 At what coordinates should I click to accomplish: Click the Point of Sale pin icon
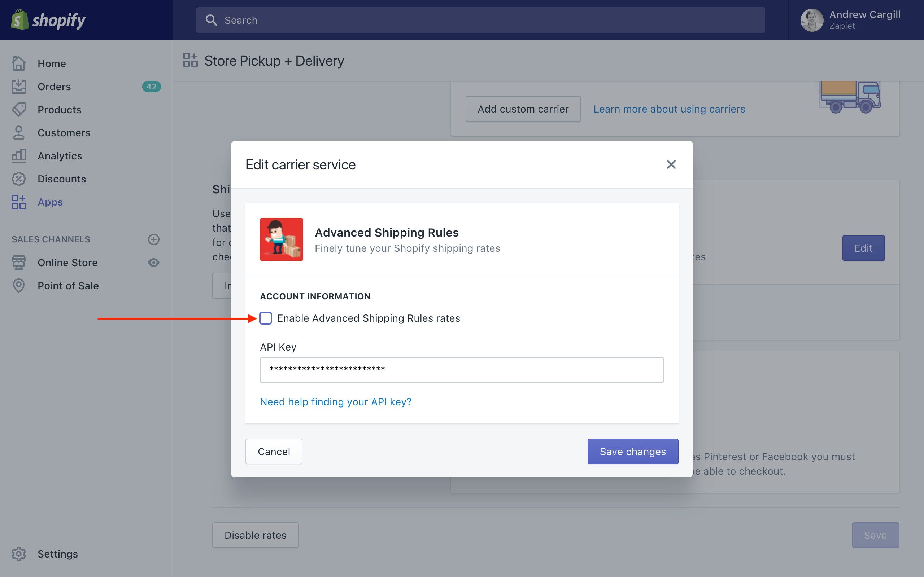pos(19,286)
